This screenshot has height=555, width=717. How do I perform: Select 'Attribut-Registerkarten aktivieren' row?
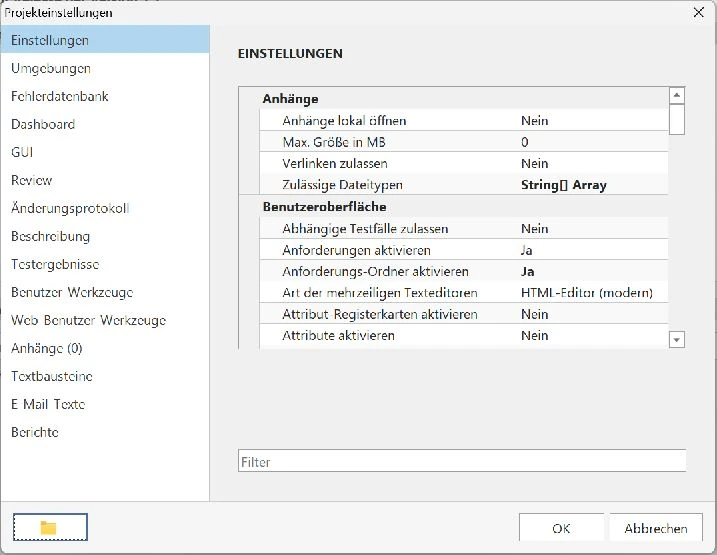point(464,314)
